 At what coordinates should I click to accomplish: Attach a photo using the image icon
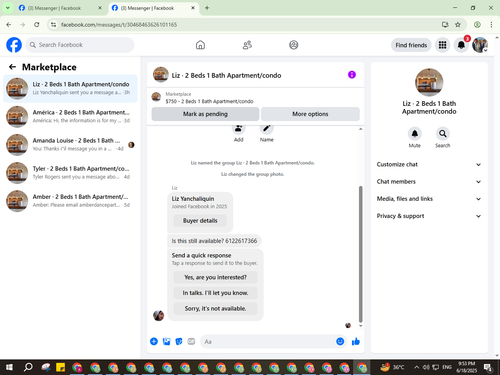tap(166, 341)
